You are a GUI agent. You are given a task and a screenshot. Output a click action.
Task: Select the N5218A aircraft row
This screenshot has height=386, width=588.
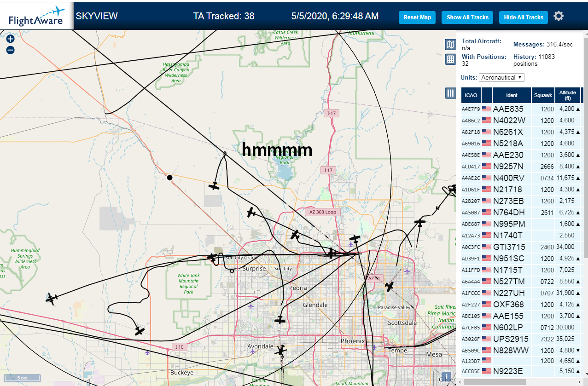[x=523, y=144]
